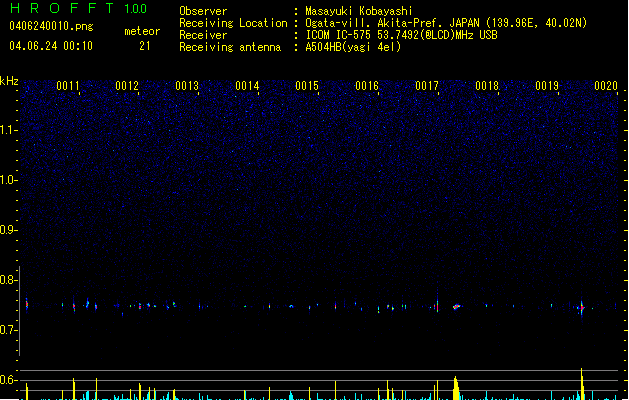Click the meteor count 21
629x400 pixels.
145,46
